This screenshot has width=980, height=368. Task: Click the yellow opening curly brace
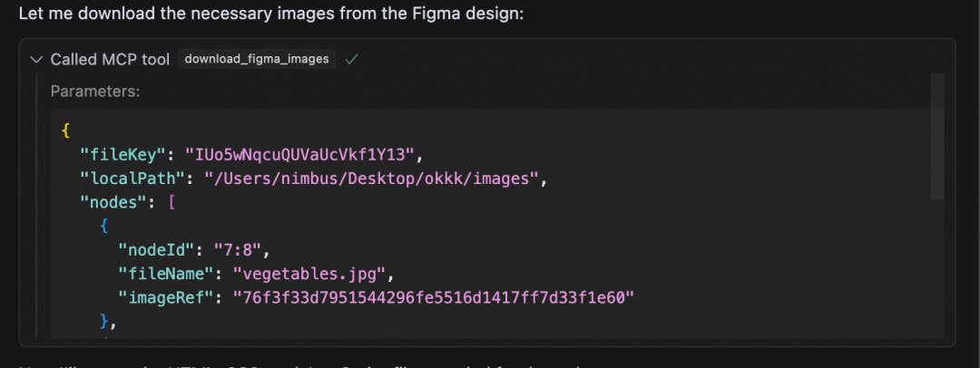pyautogui.click(x=65, y=131)
